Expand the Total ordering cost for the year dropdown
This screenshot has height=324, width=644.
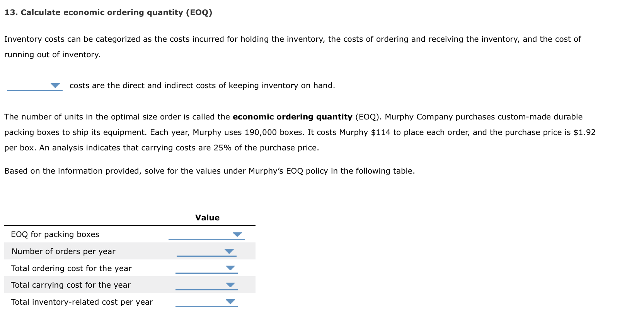coord(231,268)
